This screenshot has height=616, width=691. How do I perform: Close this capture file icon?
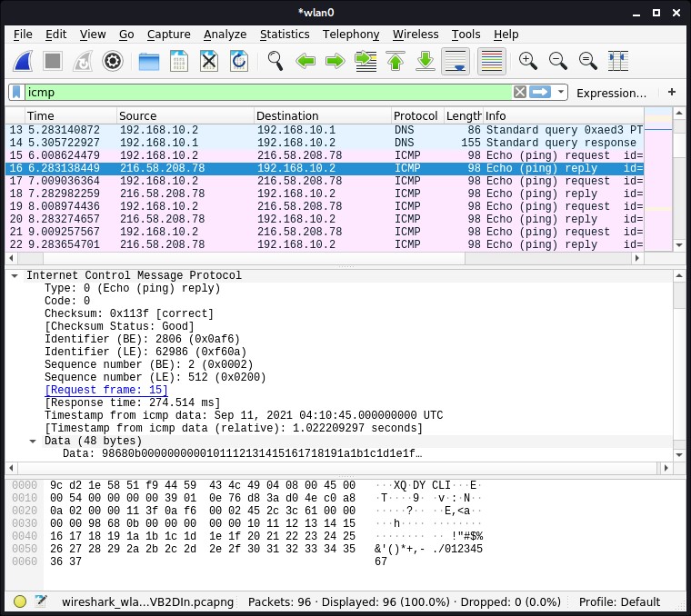click(209, 61)
